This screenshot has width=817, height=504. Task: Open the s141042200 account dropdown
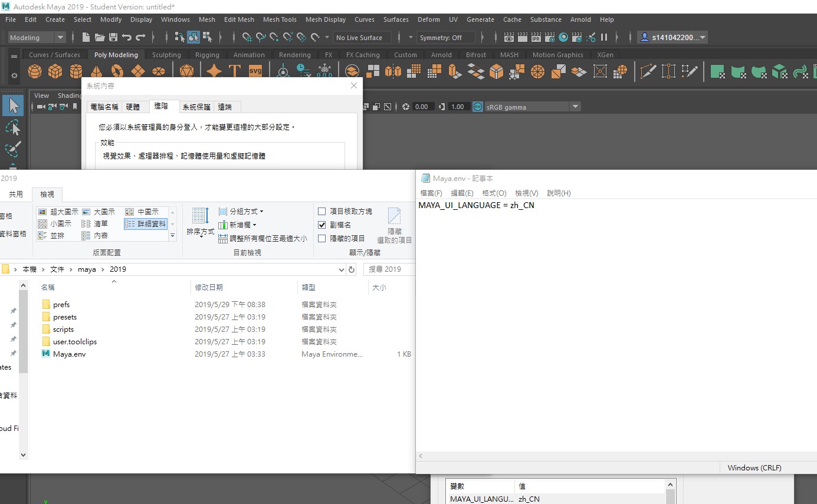click(x=672, y=37)
